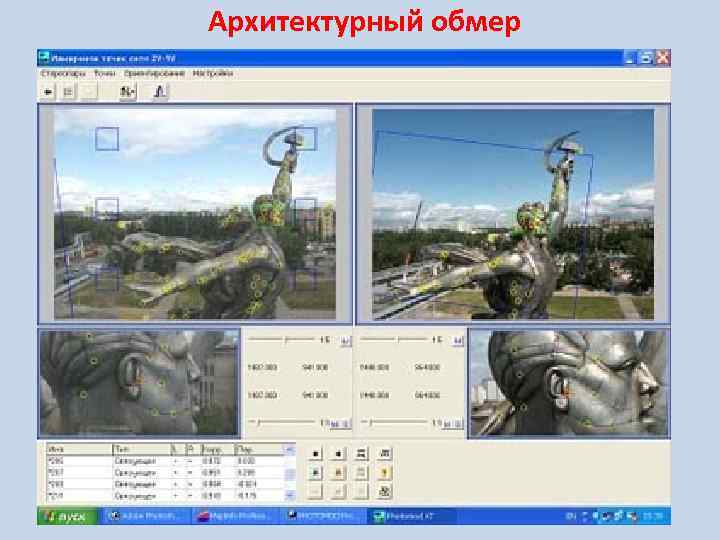Open the Стереопары menu

63,73
